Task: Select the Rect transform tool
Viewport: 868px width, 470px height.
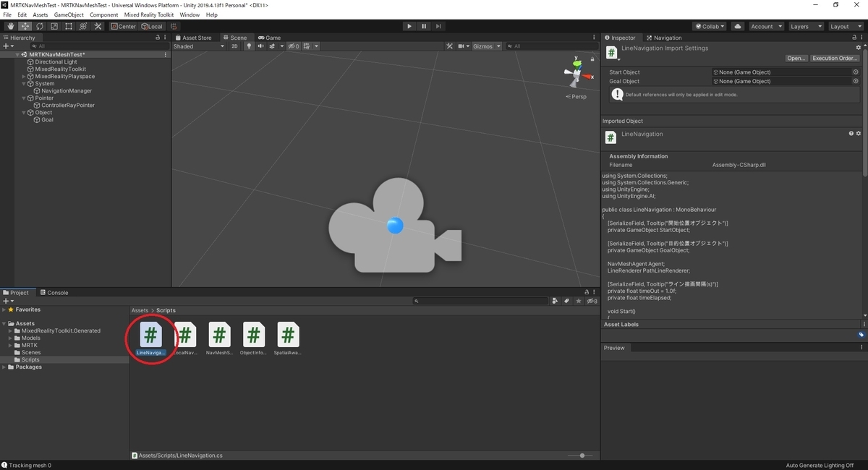Action: point(69,26)
